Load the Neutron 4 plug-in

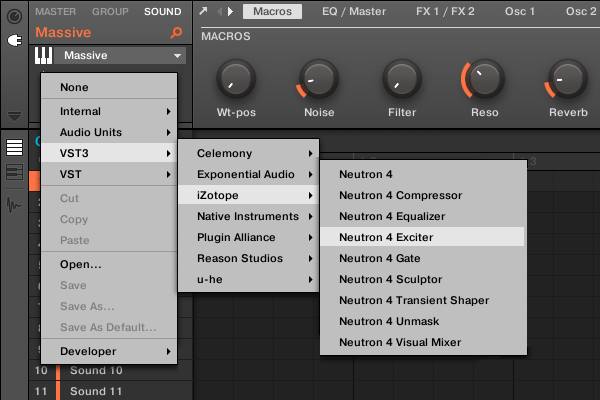pyautogui.click(x=423, y=174)
